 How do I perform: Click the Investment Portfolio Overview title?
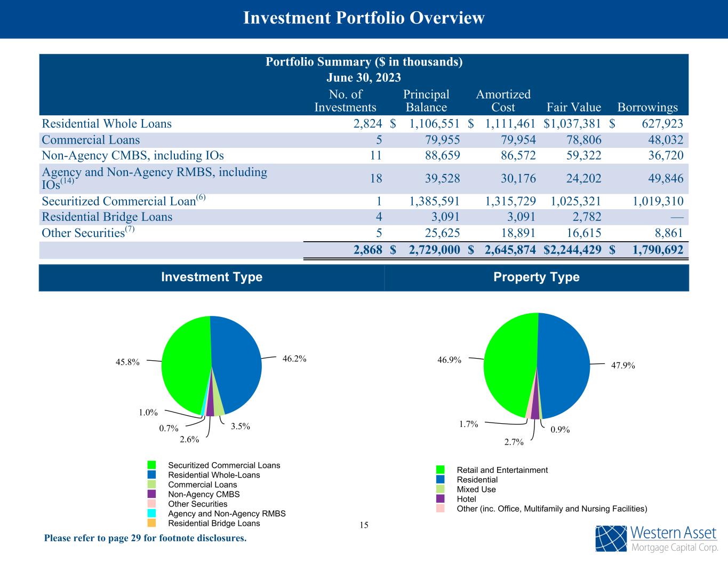[x=364, y=18]
